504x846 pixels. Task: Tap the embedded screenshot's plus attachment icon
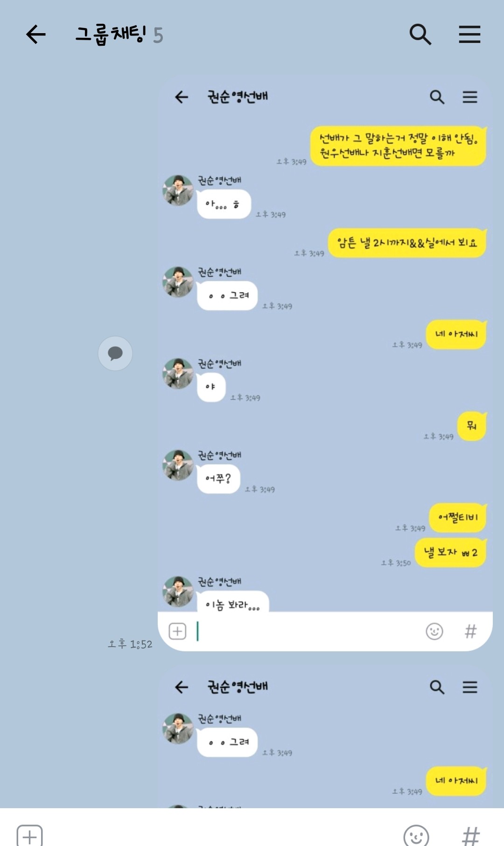(x=177, y=631)
